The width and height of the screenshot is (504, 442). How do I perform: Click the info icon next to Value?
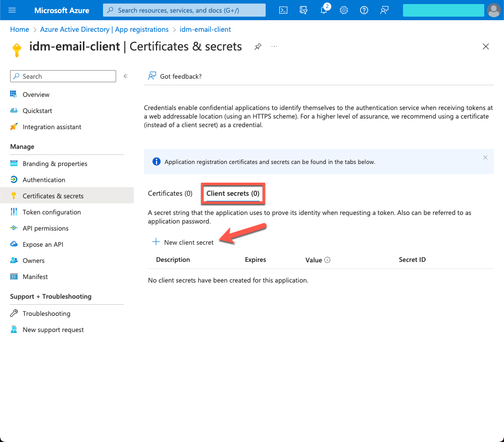pyautogui.click(x=329, y=259)
